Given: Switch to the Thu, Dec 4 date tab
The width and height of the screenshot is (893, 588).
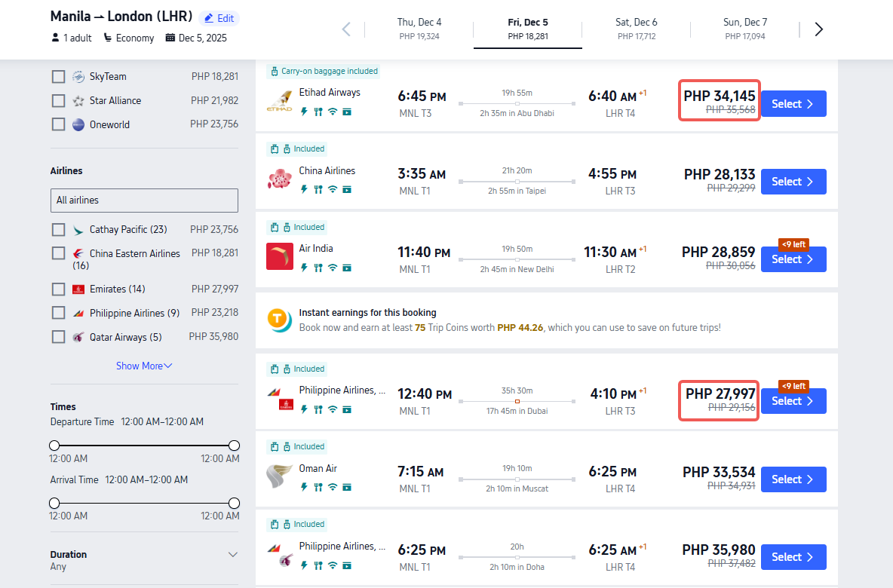Looking at the screenshot, I should click(419, 29).
